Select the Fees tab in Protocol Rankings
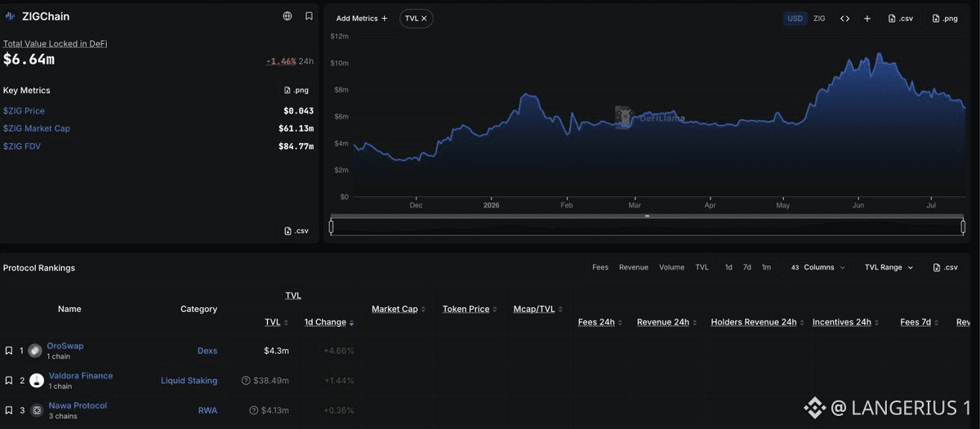 pos(600,267)
